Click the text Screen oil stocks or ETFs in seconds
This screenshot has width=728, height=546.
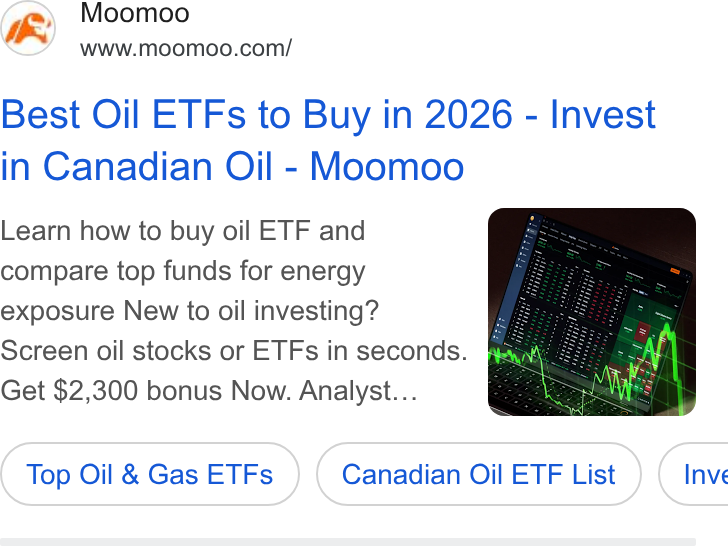[x=234, y=351]
